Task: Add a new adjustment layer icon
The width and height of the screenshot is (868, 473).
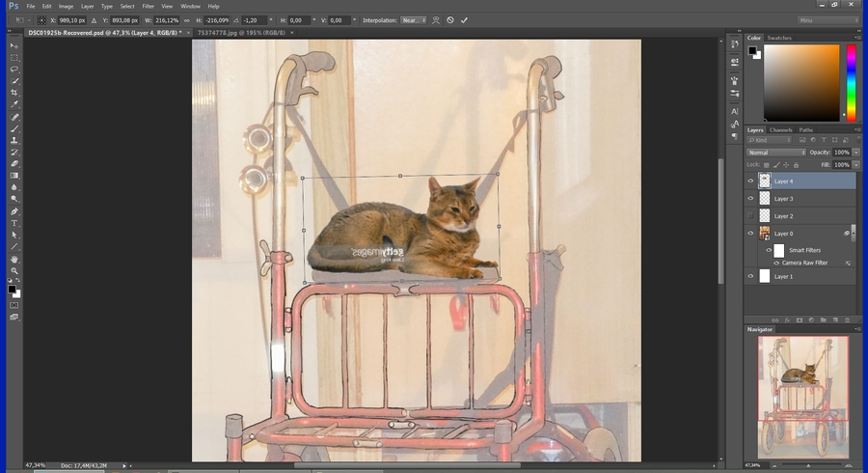Action: point(811,320)
